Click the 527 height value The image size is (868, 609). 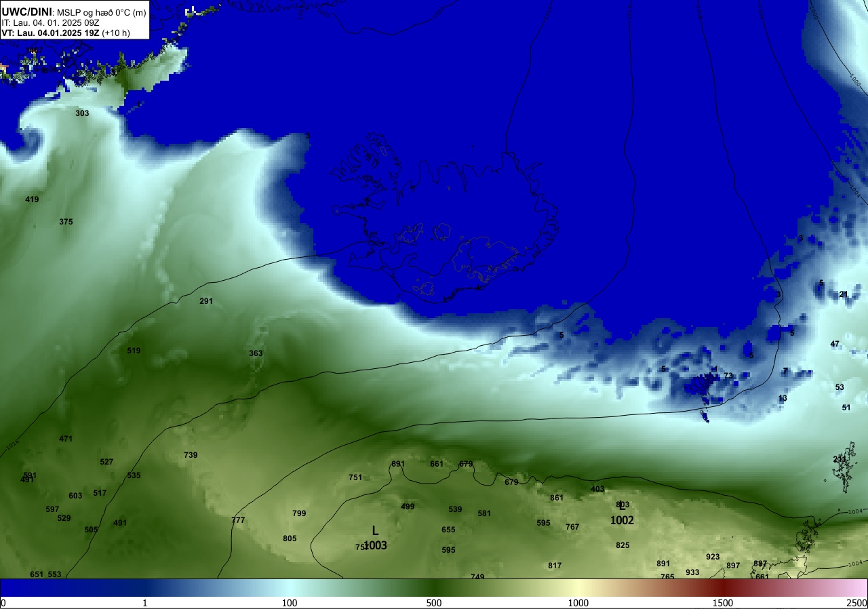(x=106, y=462)
